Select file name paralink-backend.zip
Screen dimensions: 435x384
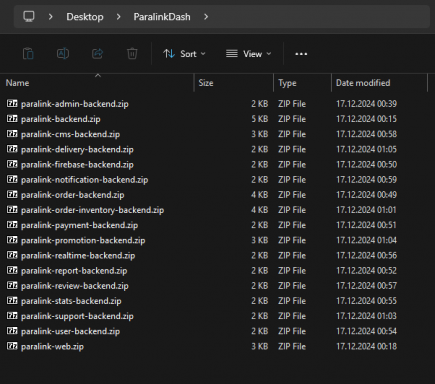(61, 119)
